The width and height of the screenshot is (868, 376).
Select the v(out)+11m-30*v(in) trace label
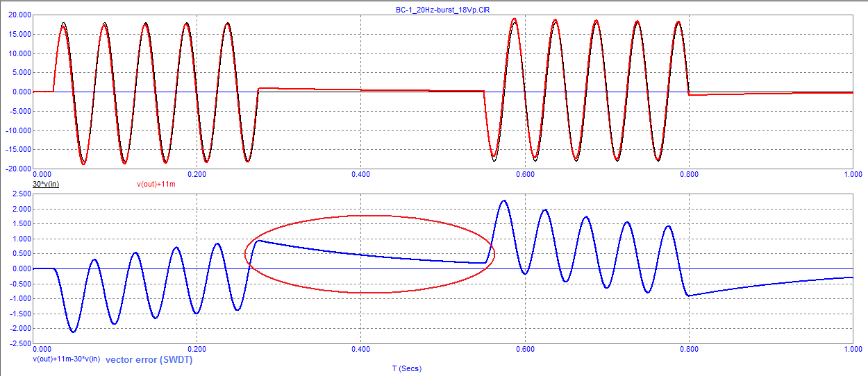[x=67, y=359]
